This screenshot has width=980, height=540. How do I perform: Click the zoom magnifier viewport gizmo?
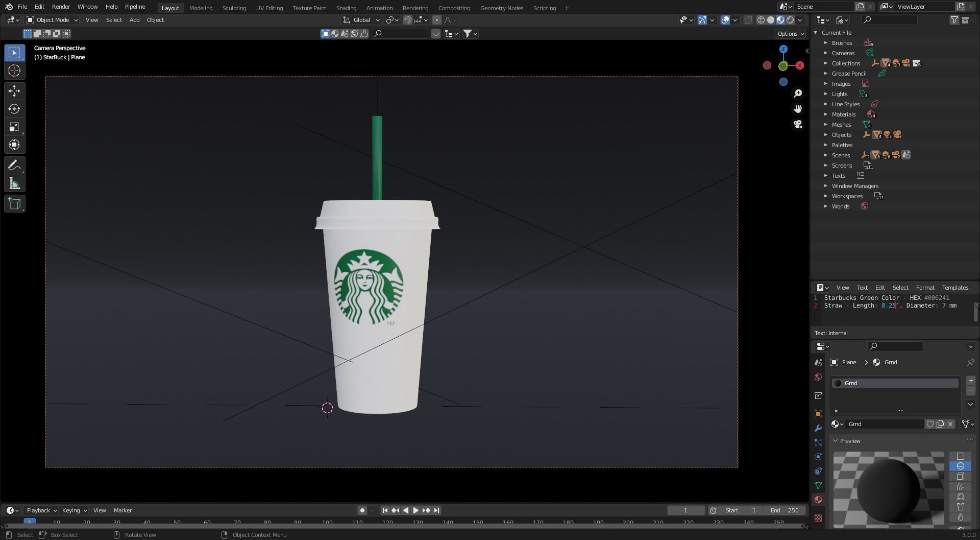click(798, 93)
